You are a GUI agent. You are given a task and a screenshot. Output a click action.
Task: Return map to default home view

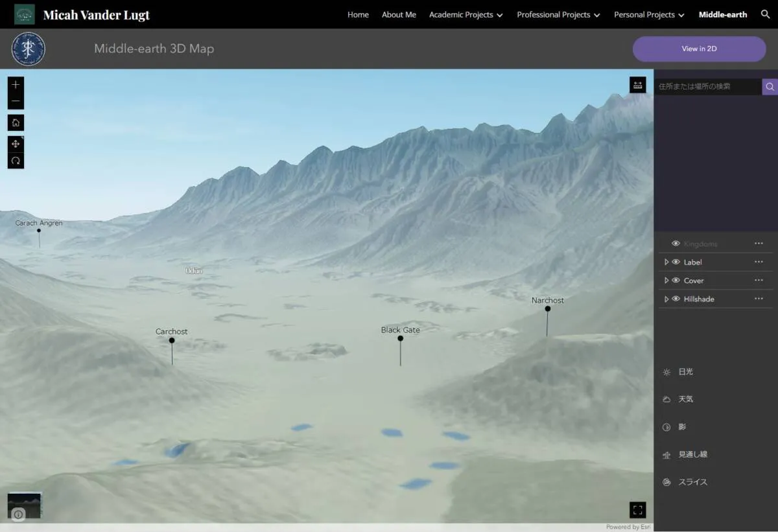click(16, 122)
